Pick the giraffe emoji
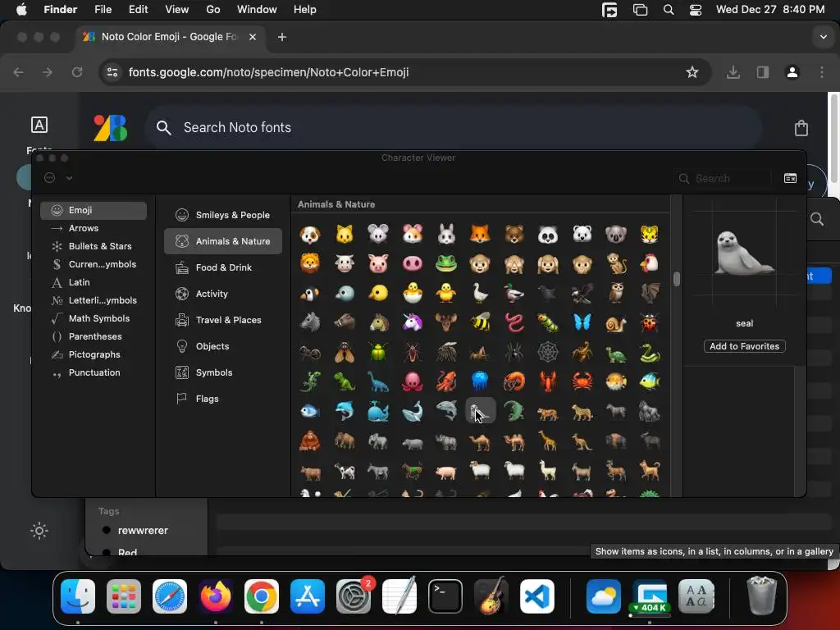 click(x=547, y=441)
